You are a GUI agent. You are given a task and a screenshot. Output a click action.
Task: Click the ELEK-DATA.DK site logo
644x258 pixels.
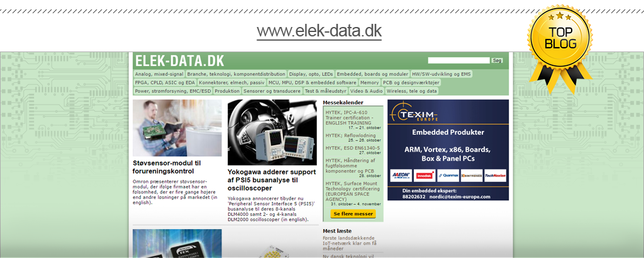[179, 61]
